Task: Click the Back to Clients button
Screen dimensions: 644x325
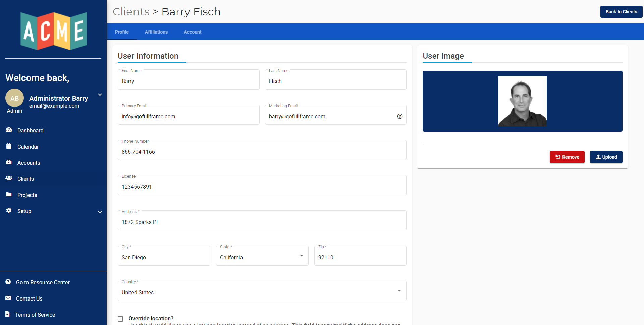Action: click(621, 12)
